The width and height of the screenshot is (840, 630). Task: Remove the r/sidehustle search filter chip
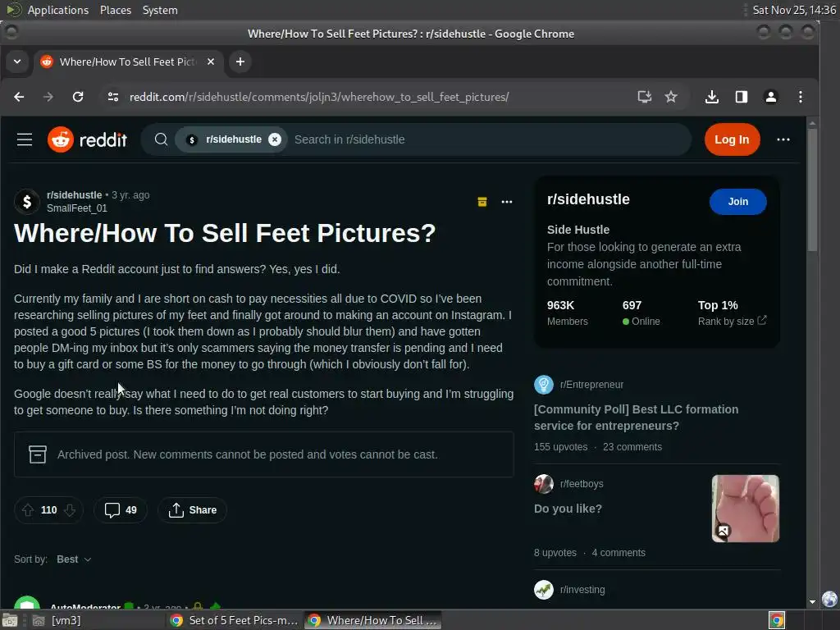coord(275,139)
